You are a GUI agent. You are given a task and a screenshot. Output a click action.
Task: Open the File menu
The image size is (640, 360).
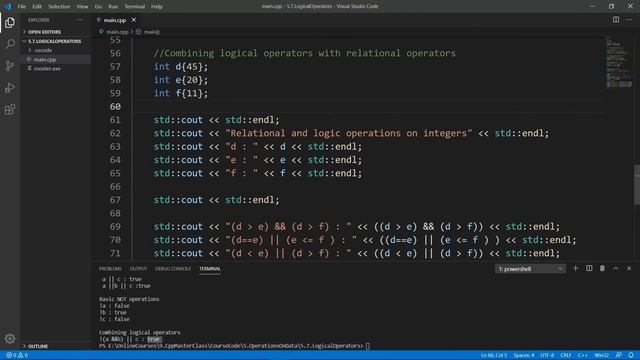(22, 7)
